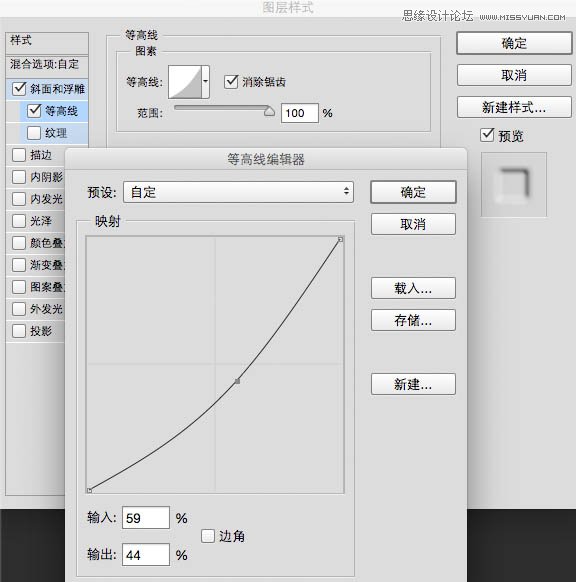Click the 范围 percentage field
The width and height of the screenshot is (576, 582).
click(x=300, y=113)
